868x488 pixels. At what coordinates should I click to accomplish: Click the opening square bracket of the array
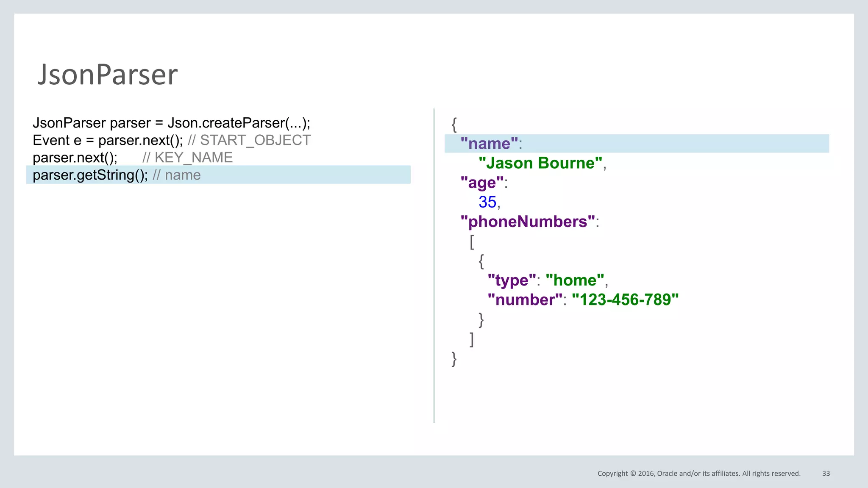coord(472,241)
